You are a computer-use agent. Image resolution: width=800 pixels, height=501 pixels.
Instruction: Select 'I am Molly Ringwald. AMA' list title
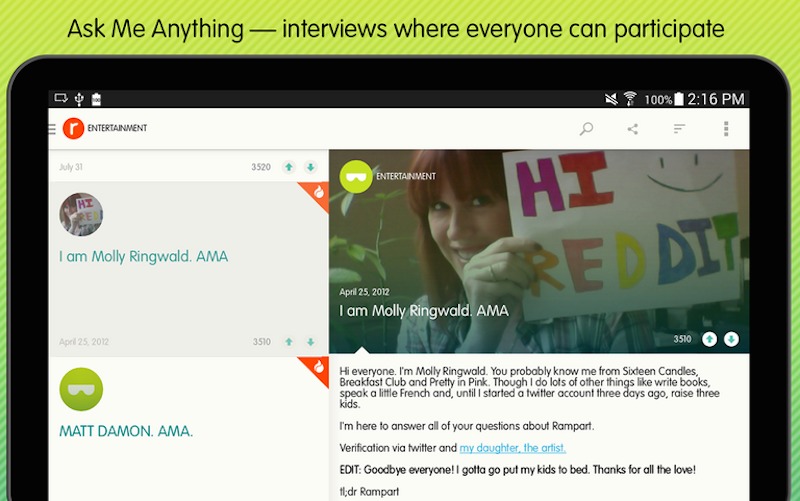(x=143, y=256)
